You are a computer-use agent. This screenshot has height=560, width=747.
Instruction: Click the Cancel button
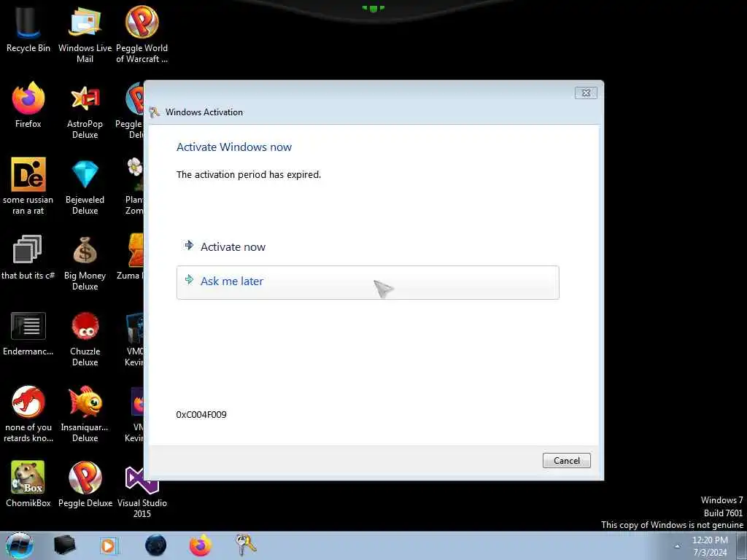click(566, 461)
